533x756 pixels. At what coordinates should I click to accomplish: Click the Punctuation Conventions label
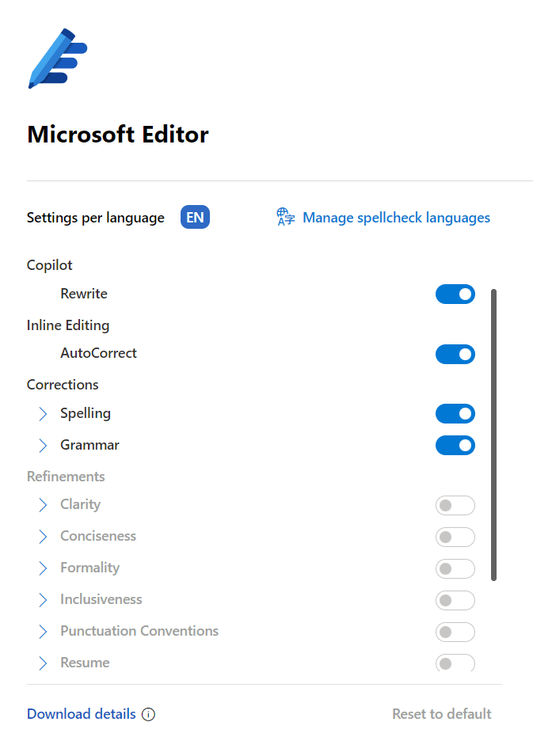(x=139, y=631)
